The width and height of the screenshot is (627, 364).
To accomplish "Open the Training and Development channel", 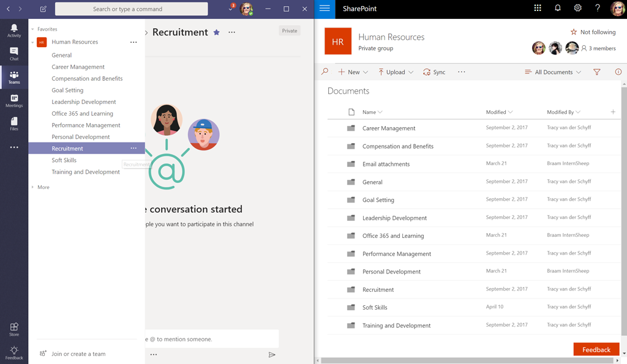I will pos(86,172).
